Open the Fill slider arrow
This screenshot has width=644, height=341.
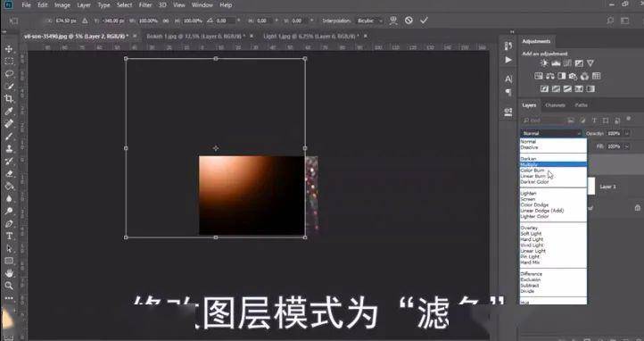pos(627,146)
